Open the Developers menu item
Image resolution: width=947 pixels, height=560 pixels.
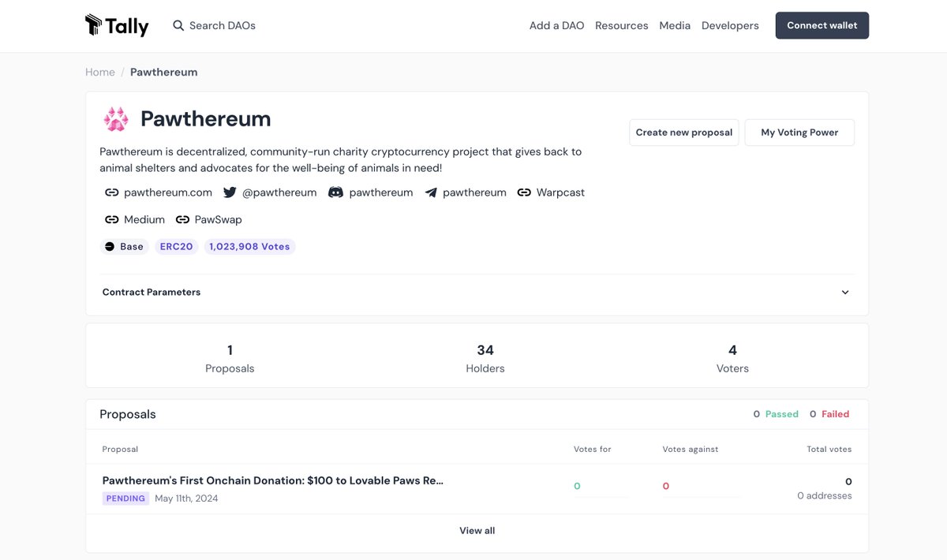(x=730, y=25)
